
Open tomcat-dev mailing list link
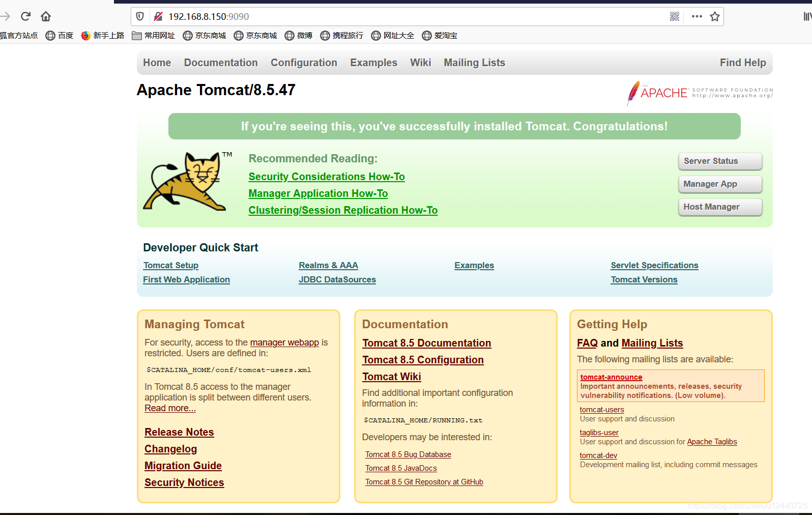[598, 455]
